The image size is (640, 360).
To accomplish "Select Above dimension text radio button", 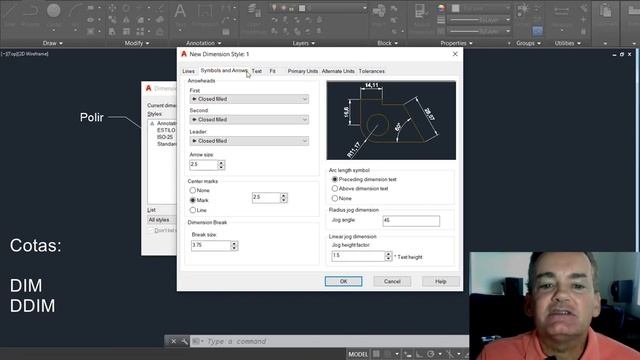I will coord(335,189).
